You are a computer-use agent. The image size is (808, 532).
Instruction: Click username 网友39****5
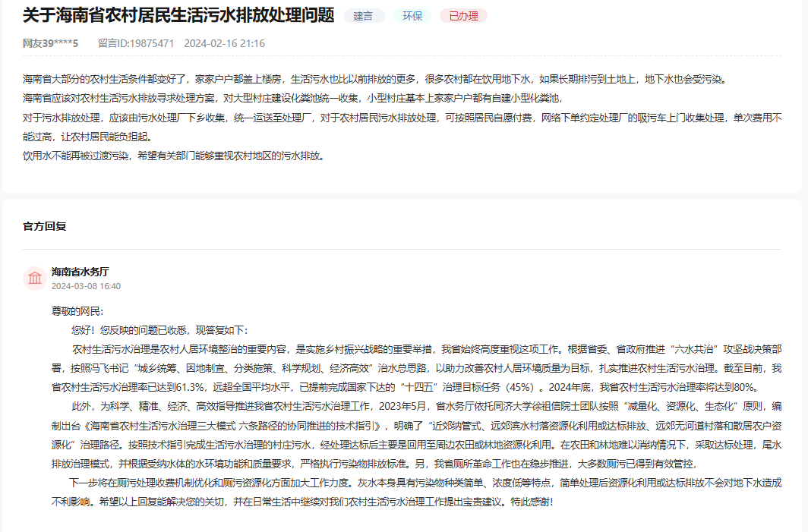coord(50,43)
